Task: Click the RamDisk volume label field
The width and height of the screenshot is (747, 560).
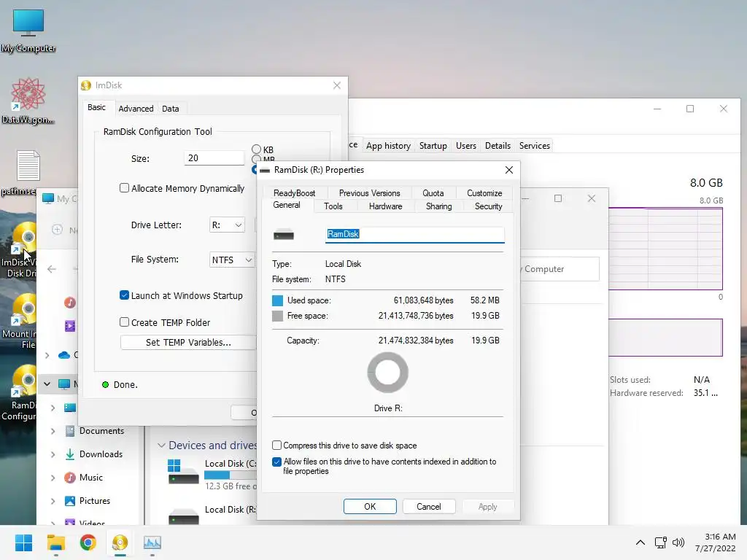Action: click(414, 234)
